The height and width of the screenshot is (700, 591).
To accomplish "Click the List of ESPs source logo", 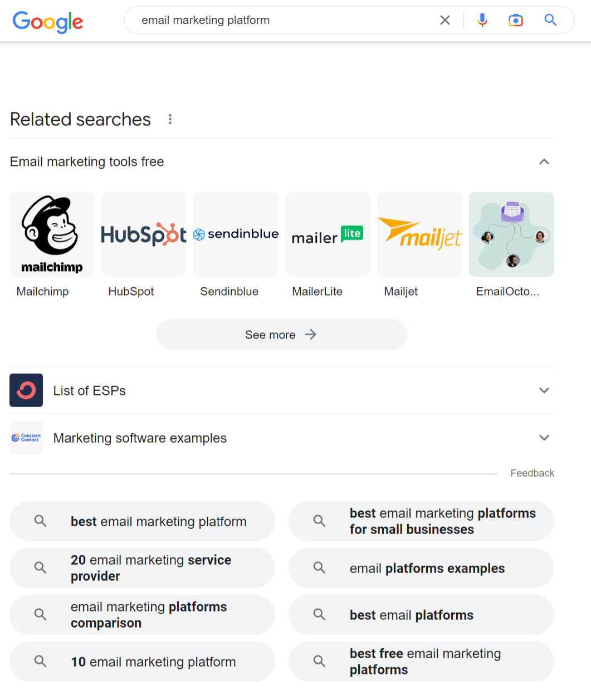I will pos(26,390).
